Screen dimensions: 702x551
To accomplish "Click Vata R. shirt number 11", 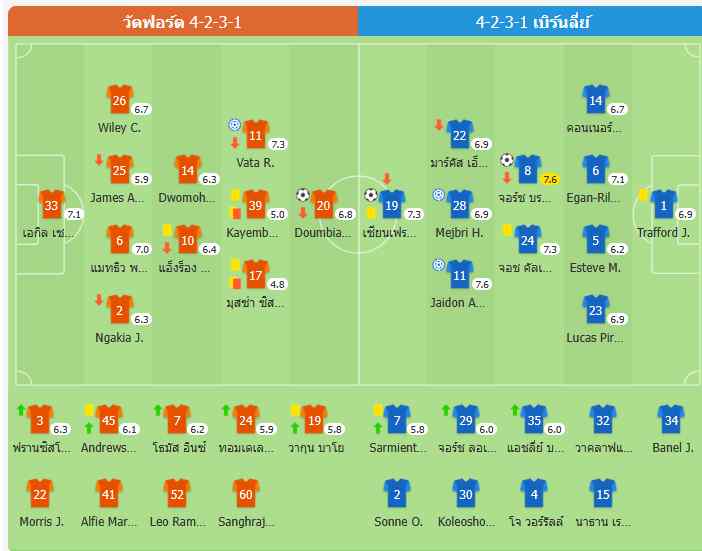I will coord(256,135).
